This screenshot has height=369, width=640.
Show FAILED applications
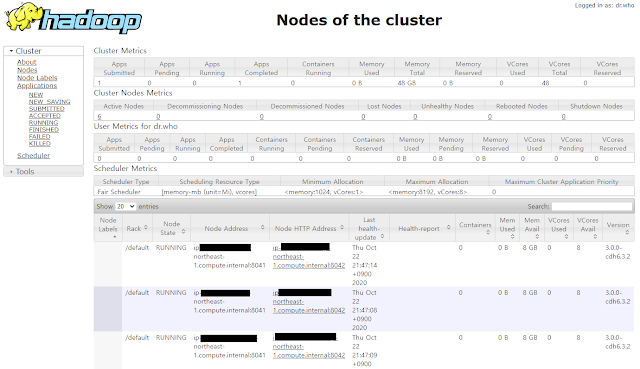(x=40, y=136)
